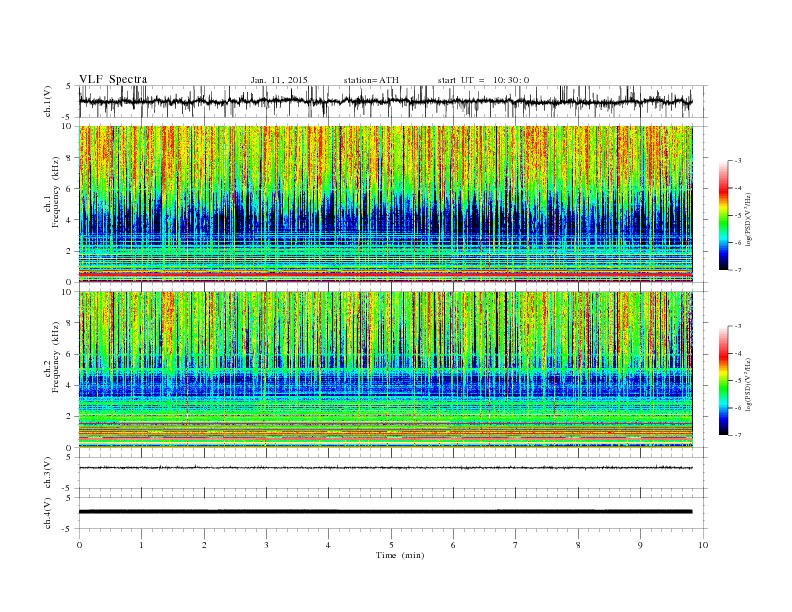792x612 pixels.
Task: Click time-axis tick label '3'
Action: coord(266,545)
